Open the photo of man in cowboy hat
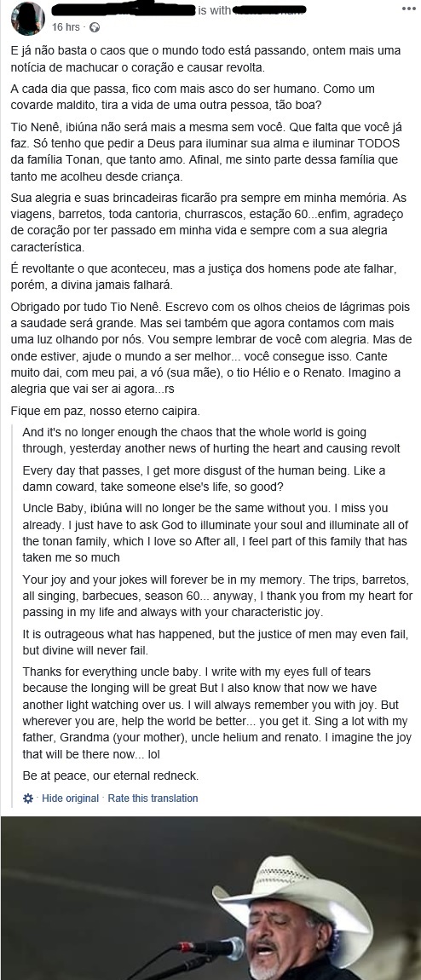Viewport: 421px width, 980px height. click(210, 898)
